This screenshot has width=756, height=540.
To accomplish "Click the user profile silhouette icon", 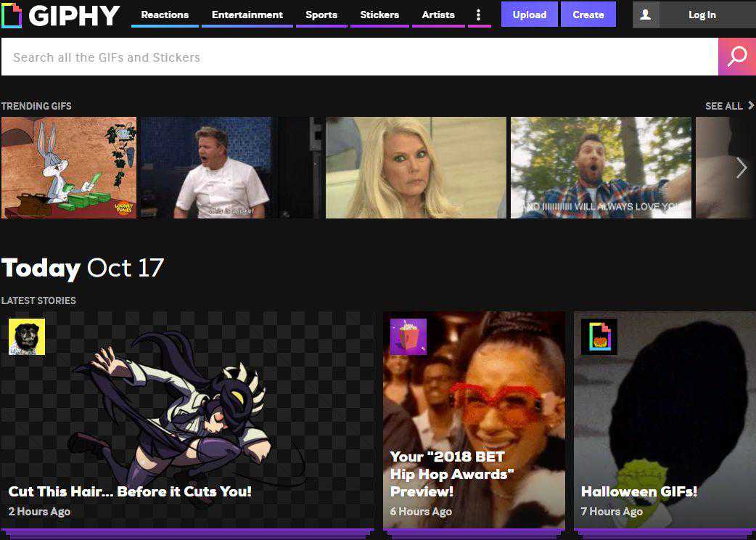I will (x=645, y=15).
